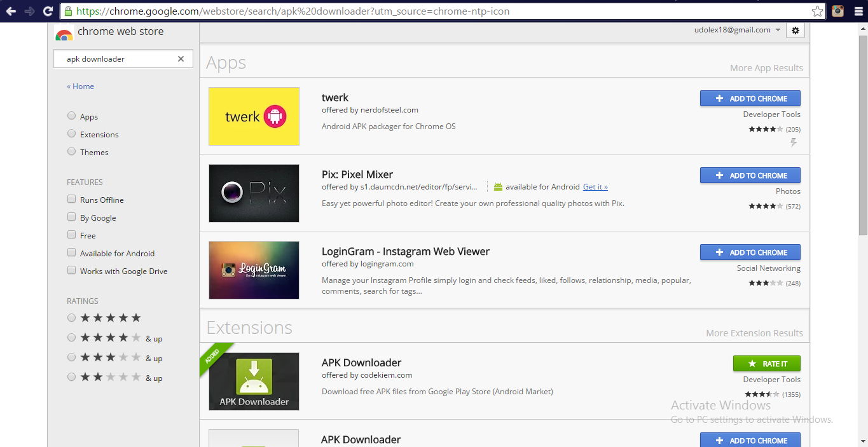This screenshot has width=868, height=447.
Task: Reload the page with refresh icon
Action: (x=48, y=11)
